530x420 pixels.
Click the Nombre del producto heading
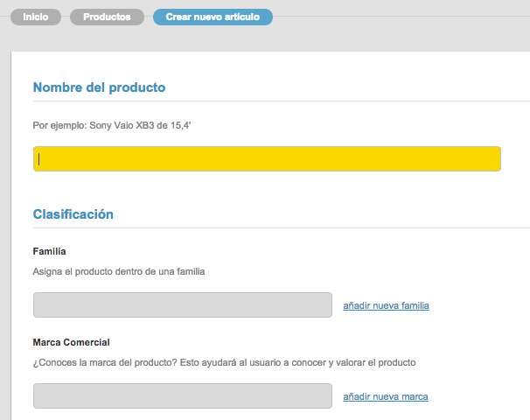[99, 87]
